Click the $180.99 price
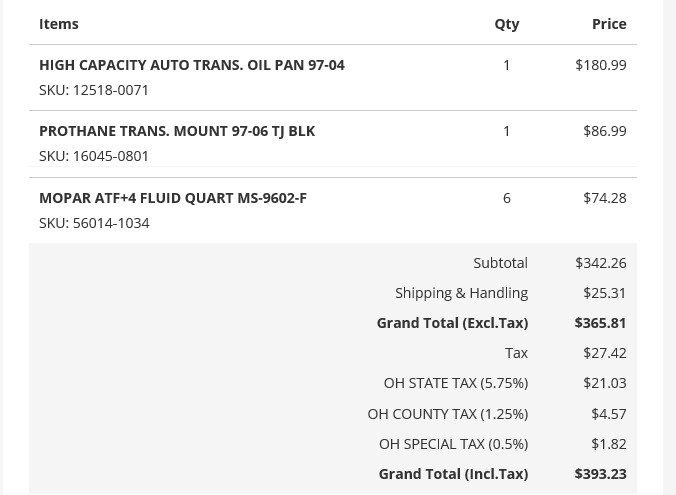This screenshot has height=495, width=676. pos(600,65)
